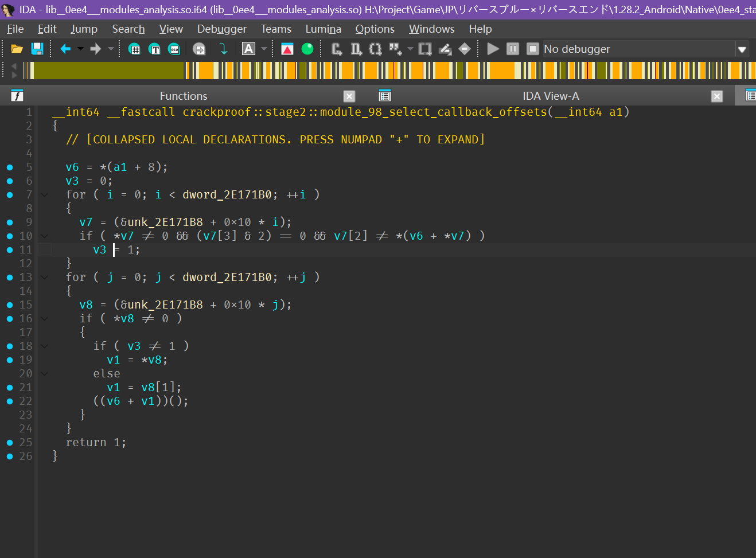Viewport: 756px width, 558px height.
Task: Stop the process with the stop button
Action: tap(533, 49)
